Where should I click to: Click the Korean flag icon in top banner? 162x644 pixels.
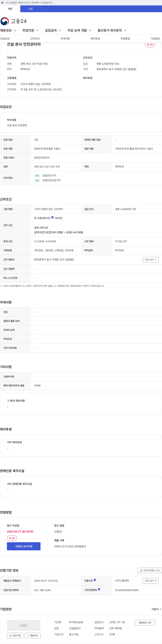pyautogui.click(x=2, y=3)
